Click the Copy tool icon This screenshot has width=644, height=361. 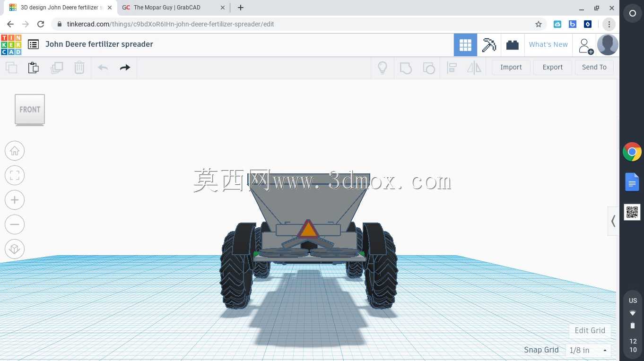click(11, 68)
